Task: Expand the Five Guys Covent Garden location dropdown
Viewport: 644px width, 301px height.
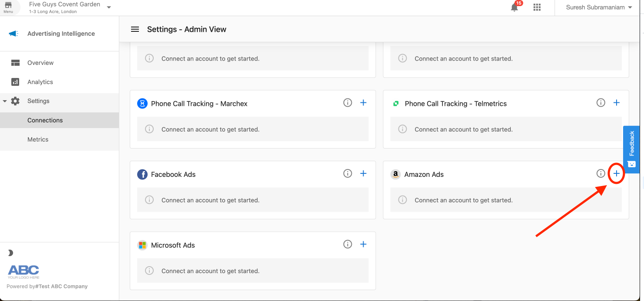Action: tap(109, 7)
